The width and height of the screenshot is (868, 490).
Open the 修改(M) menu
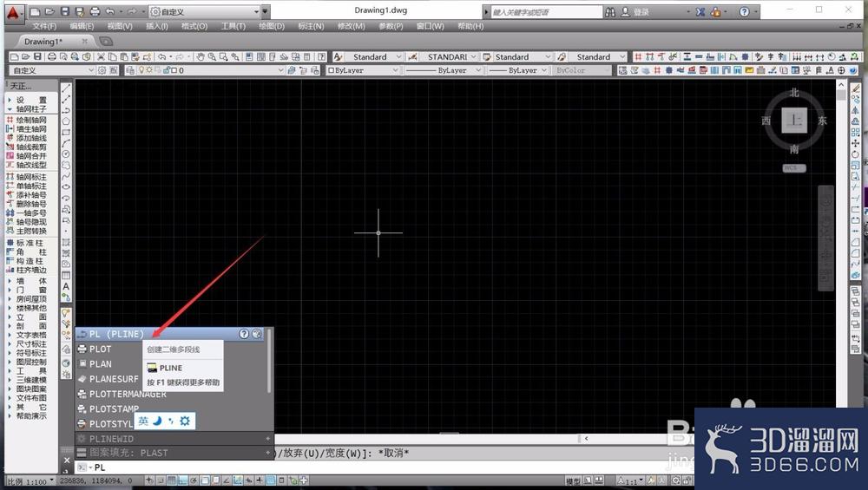[351, 26]
